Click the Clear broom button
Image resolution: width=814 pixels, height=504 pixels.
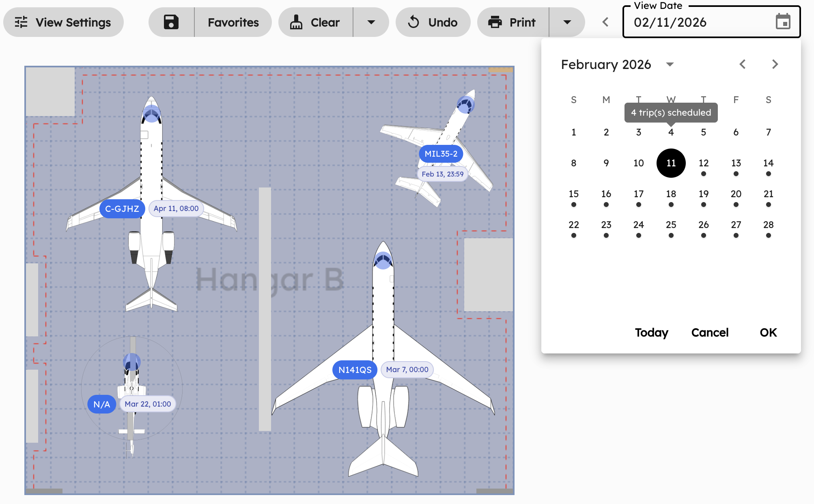316,22
